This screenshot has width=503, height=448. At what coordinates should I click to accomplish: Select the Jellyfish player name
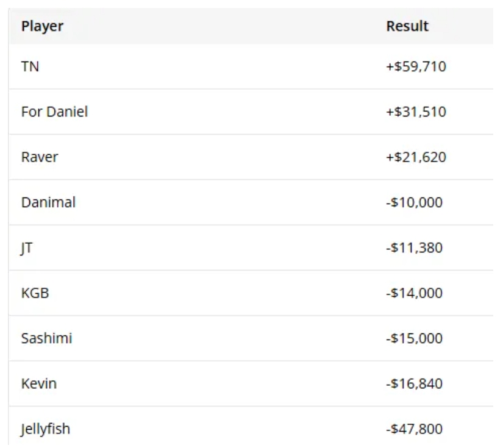pos(45,429)
